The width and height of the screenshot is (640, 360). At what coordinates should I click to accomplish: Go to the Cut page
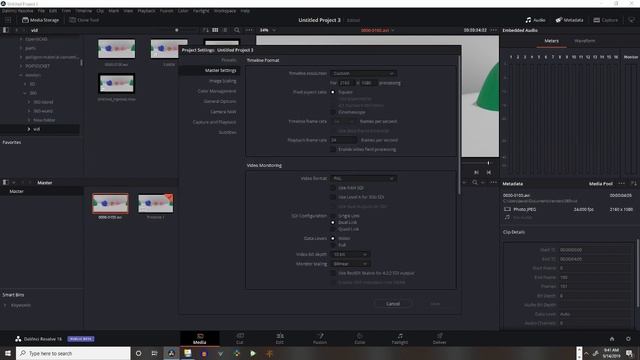point(240,339)
